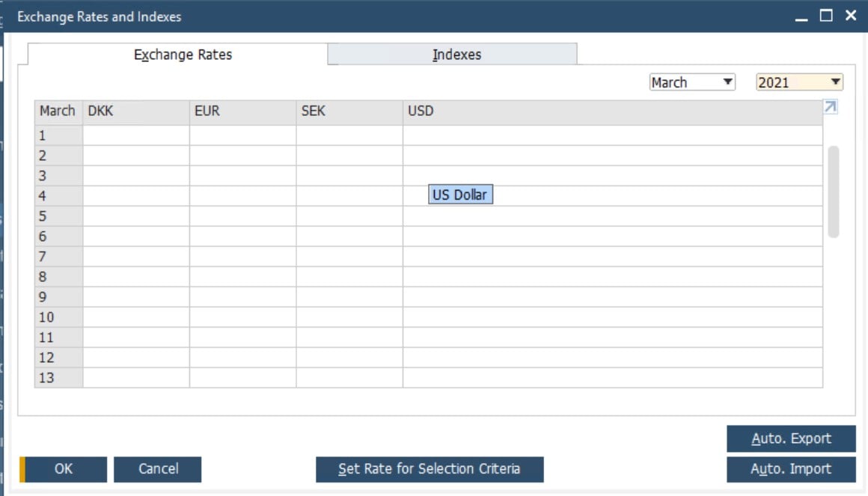Image resolution: width=868 pixels, height=496 pixels.
Task: Click the Auto. Export button
Action: click(791, 438)
